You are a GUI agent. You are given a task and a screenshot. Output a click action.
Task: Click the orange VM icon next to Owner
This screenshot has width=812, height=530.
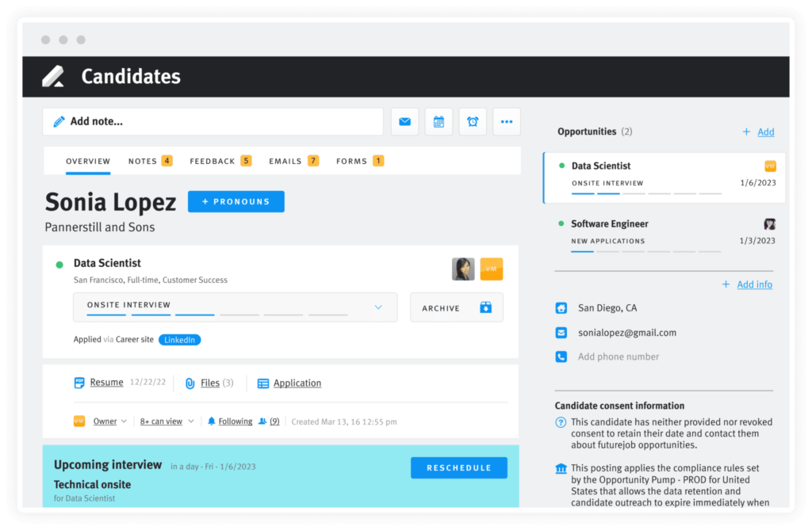[x=79, y=421]
